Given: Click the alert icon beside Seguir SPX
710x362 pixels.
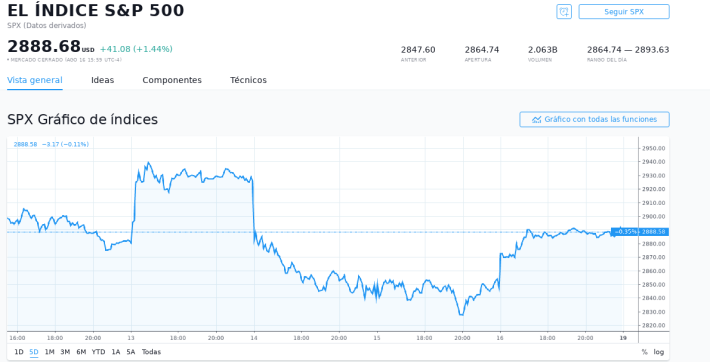Looking at the screenshot, I should [x=564, y=12].
